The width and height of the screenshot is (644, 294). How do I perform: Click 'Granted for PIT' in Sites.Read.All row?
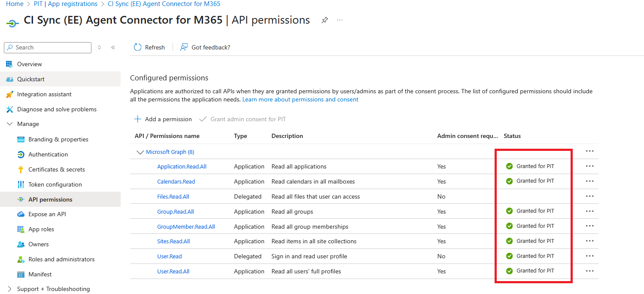(x=535, y=241)
